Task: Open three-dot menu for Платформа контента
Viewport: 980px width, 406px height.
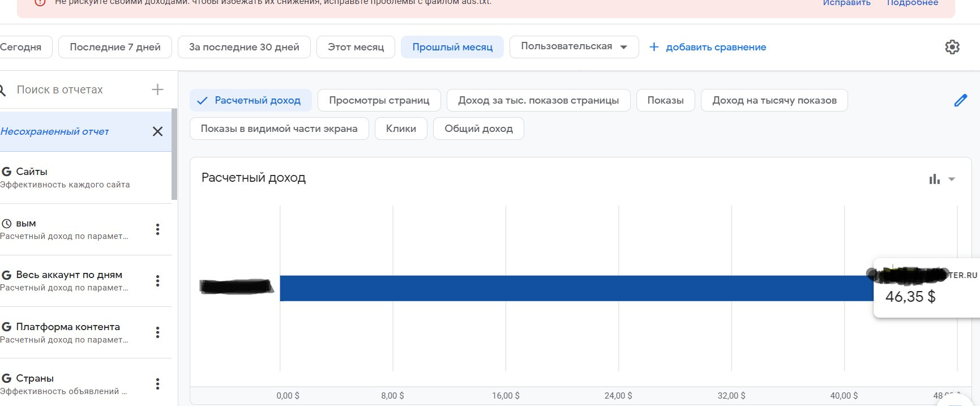Action: (157, 332)
